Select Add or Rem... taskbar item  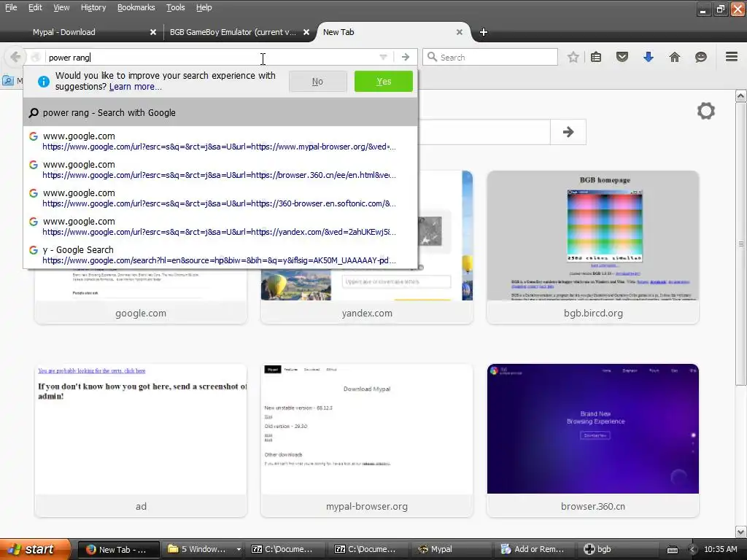(536, 550)
